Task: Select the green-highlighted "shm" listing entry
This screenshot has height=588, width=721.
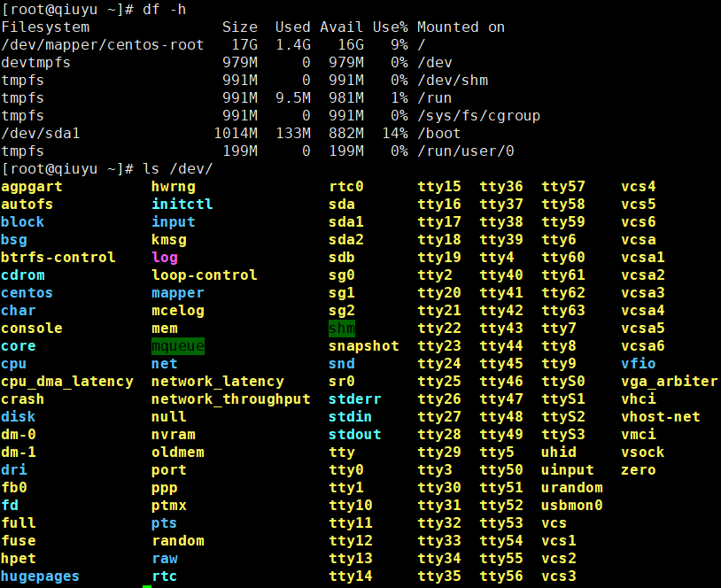Action: (342, 329)
